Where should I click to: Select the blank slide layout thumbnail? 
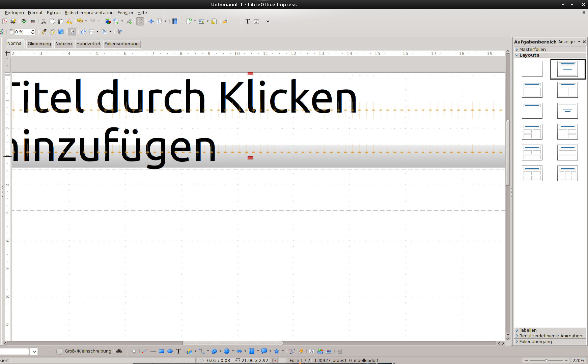click(x=532, y=69)
